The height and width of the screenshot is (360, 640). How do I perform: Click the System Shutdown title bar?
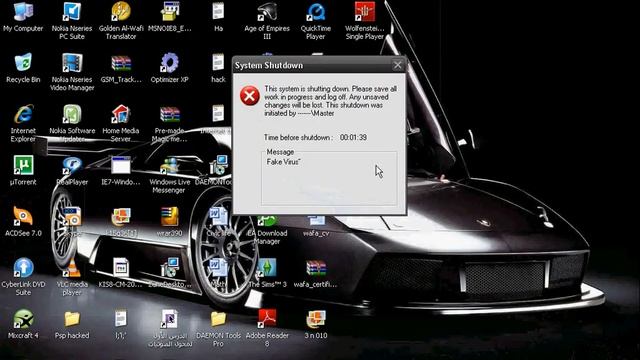319,65
